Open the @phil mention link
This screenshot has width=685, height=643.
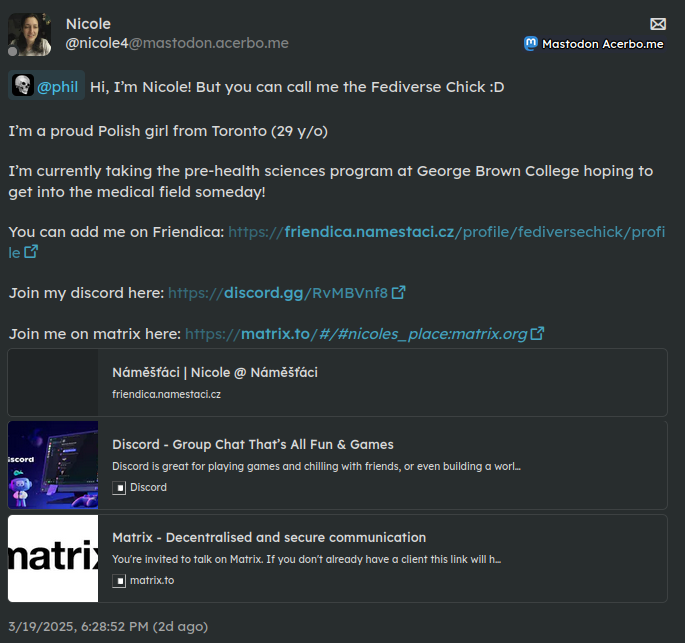[58, 87]
